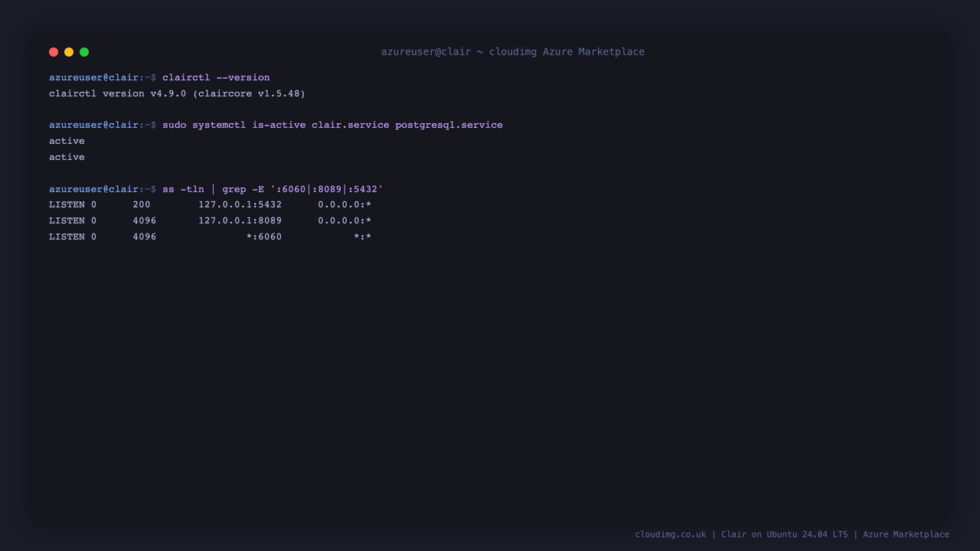Click 'LISTEN' in the 8089 row
This screenshot has width=980, height=551.
(x=67, y=220)
